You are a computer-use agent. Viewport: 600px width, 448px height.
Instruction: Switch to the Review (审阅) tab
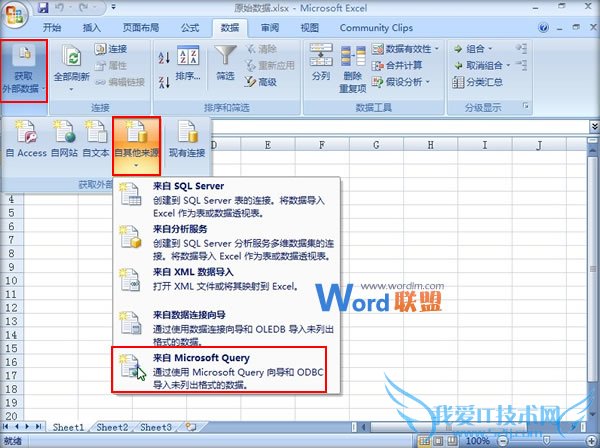pos(270,28)
